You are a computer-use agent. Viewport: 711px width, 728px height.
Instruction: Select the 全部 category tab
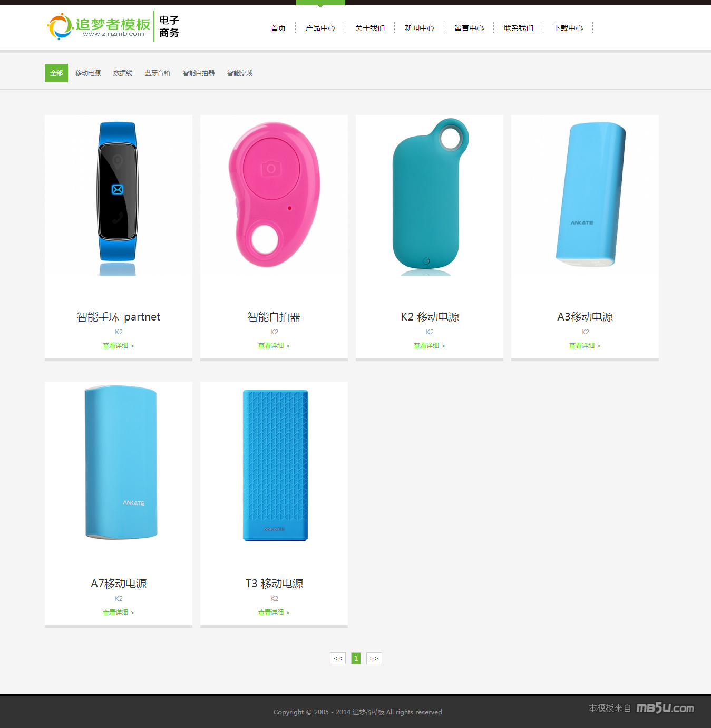[x=56, y=73]
